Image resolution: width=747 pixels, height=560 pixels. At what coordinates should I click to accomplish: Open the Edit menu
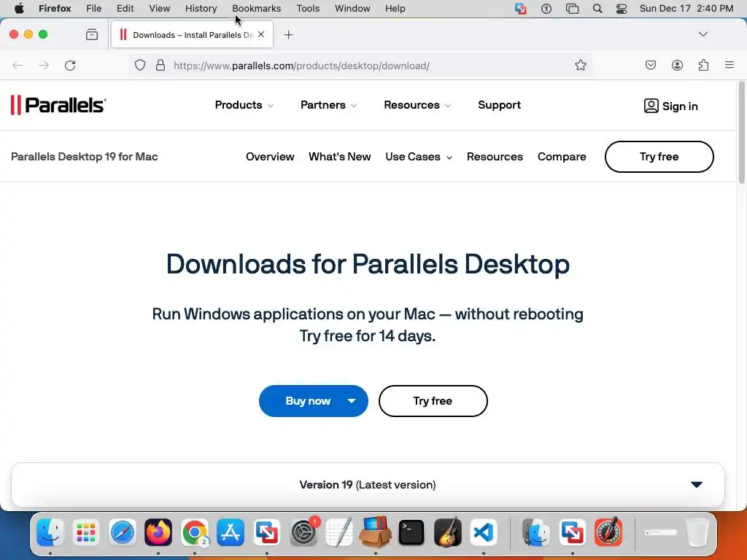(125, 9)
